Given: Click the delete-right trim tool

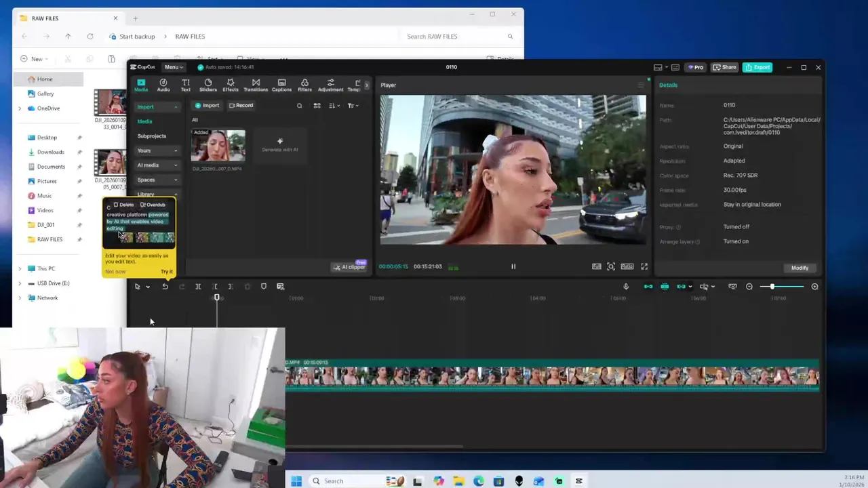Looking at the screenshot, I should [x=231, y=287].
